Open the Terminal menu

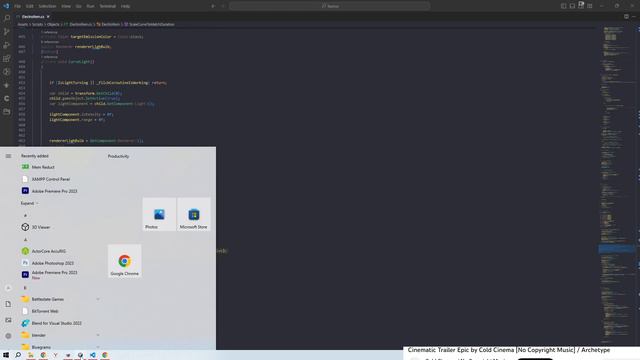click(108, 6)
